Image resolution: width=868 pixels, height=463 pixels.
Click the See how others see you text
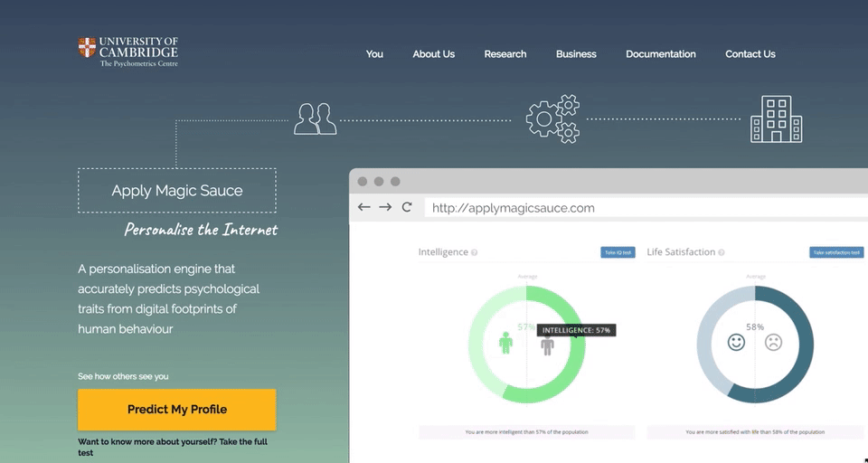[123, 376]
